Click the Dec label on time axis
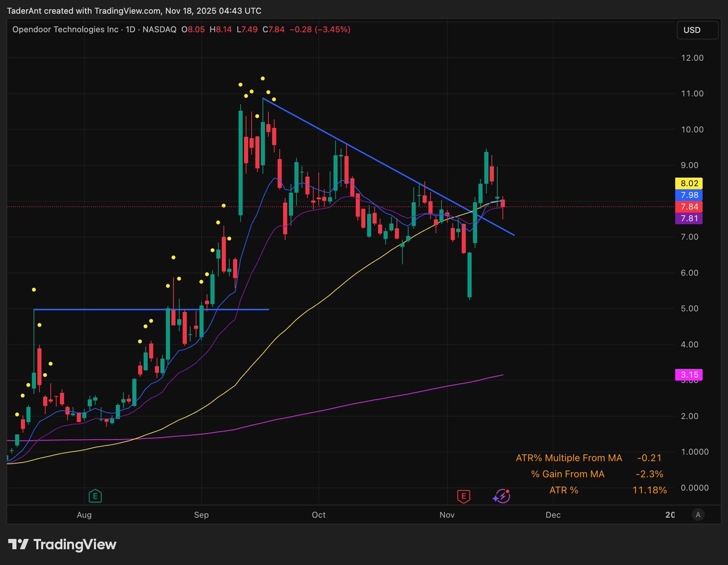 point(553,515)
